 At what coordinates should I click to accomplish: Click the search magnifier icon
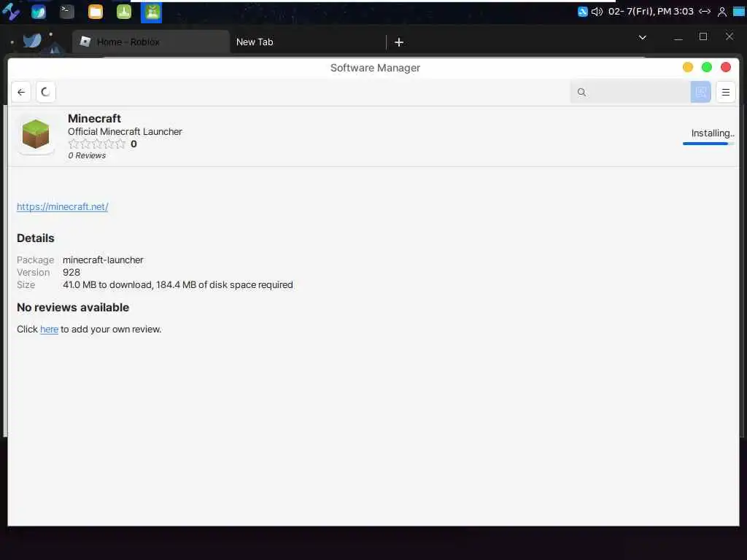pos(581,92)
